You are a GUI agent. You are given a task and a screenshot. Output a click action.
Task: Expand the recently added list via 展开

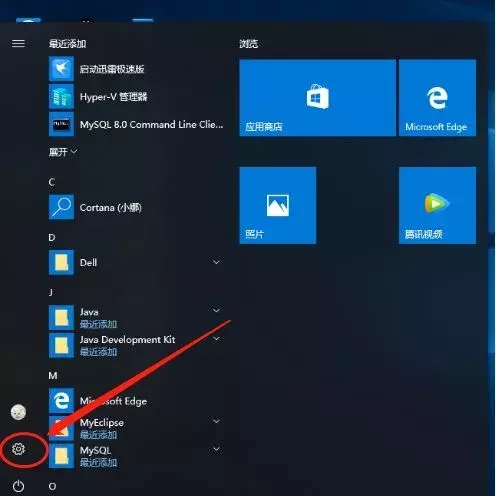pyautogui.click(x=63, y=152)
